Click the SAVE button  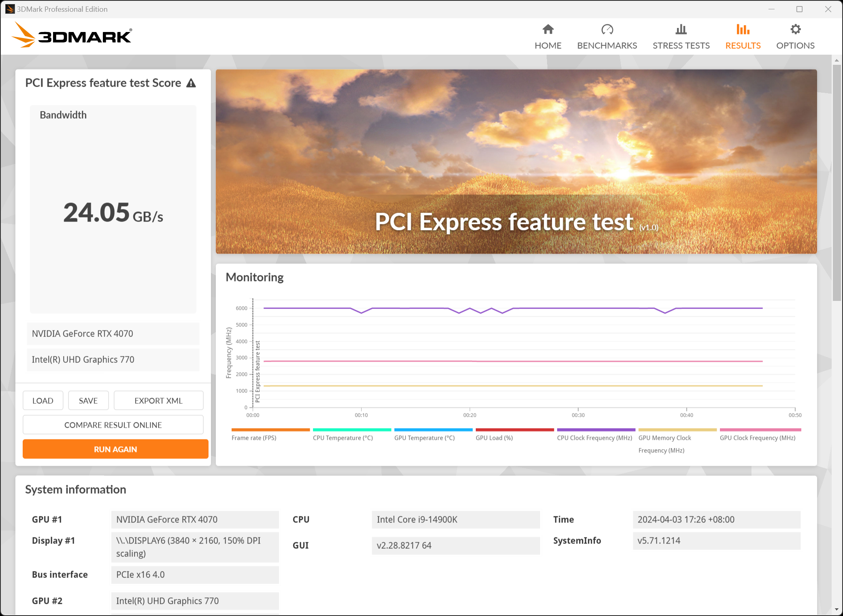(x=88, y=401)
